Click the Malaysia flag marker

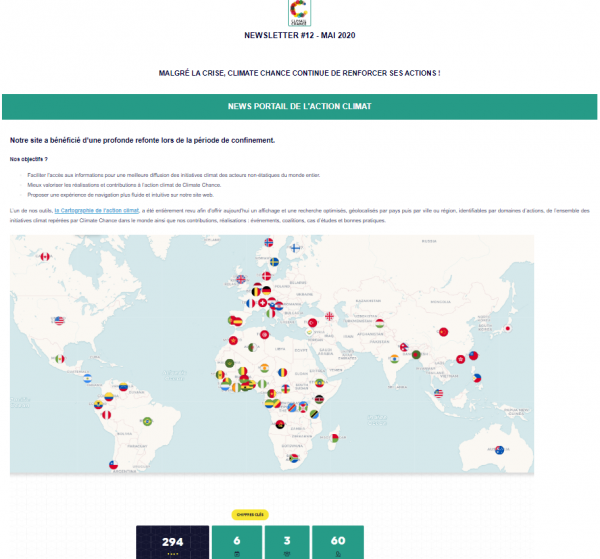pos(439,393)
